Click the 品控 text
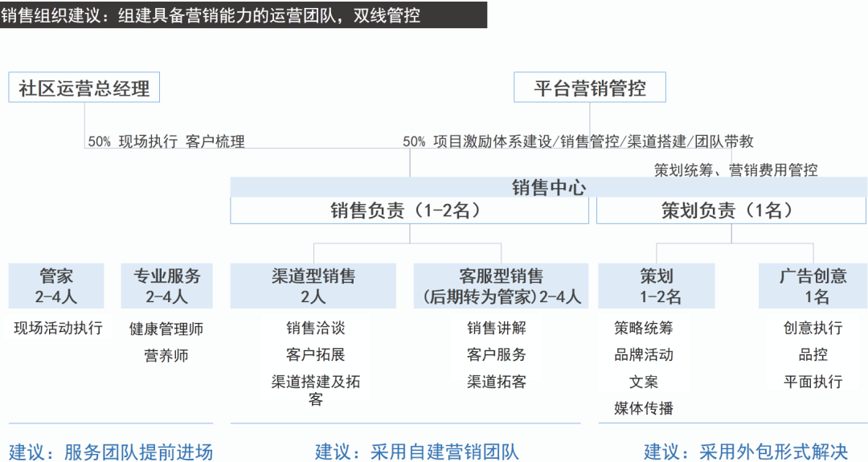The image size is (868, 462). pyautogui.click(x=813, y=354)
